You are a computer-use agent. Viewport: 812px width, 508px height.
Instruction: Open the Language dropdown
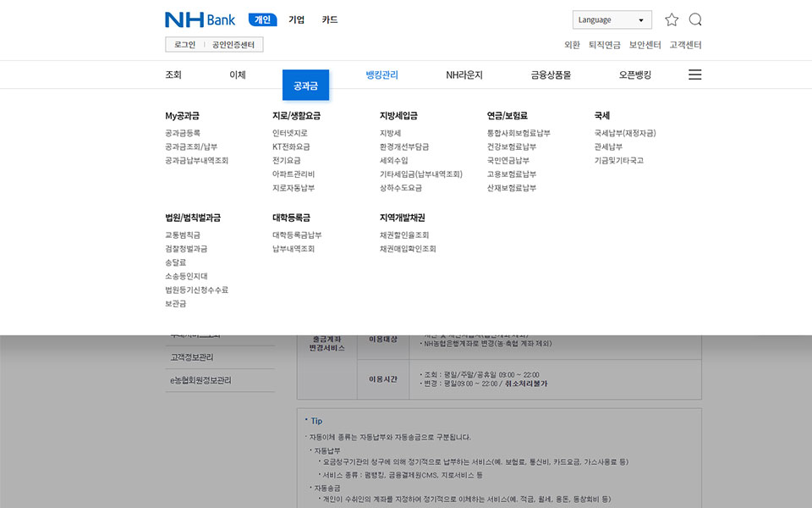[x=612, y=19]
